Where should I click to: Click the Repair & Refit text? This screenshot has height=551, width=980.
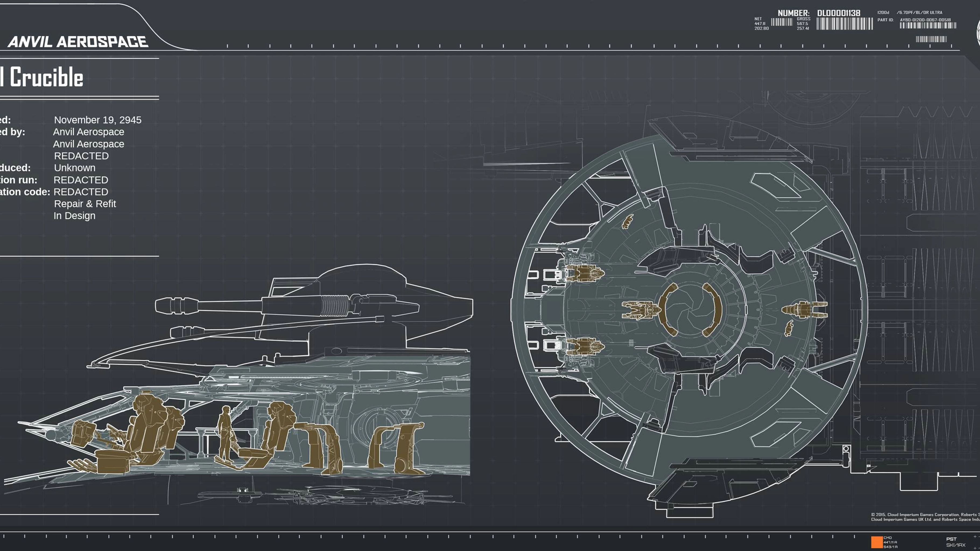(x=85, y=204)
